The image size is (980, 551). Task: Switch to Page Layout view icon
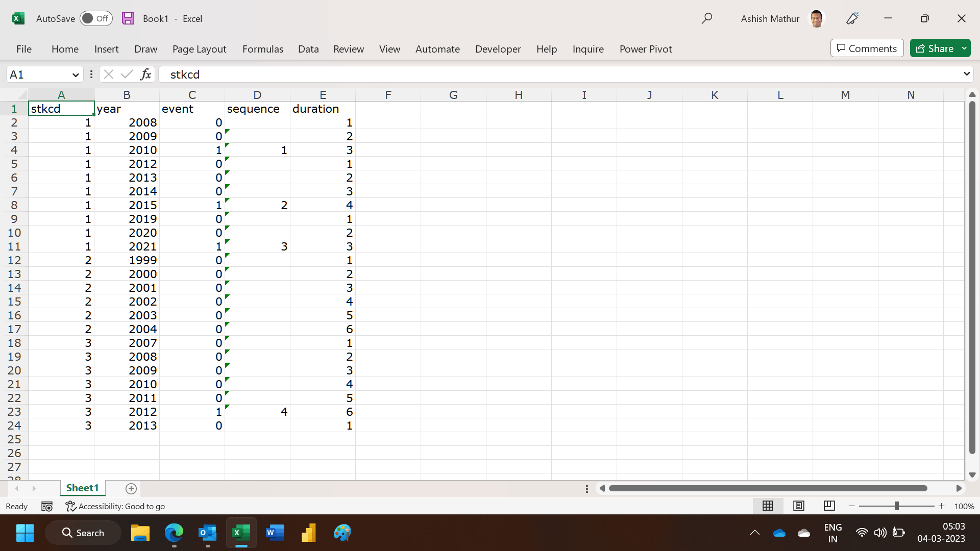(x=799, y=506)
